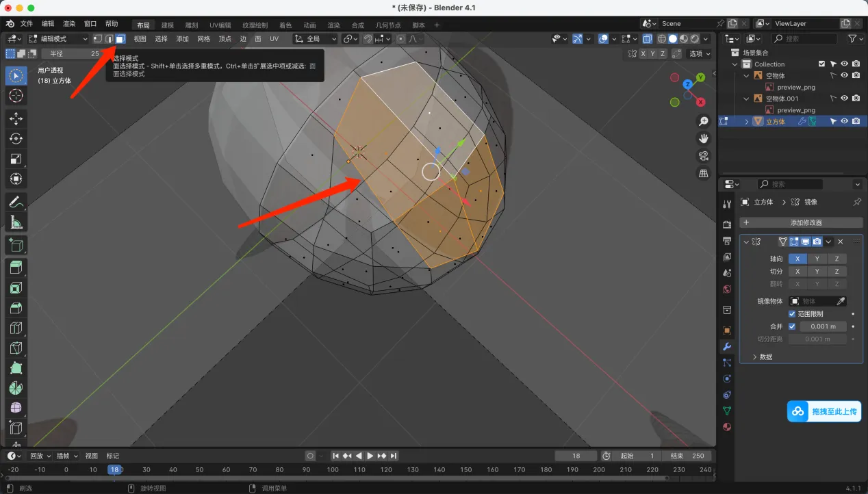The width and height of the screenshot is (868, 494).
Task: Open the 编辑模式 mode dropdown
Action: [58, 39]
